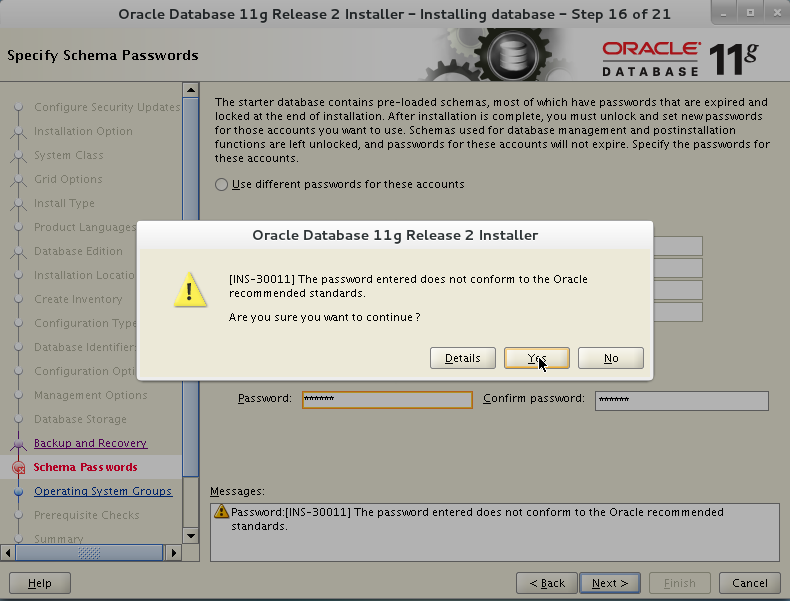Click the System Class step
Viewport: 790px width, 601px height.
click(x=69, y=156)
